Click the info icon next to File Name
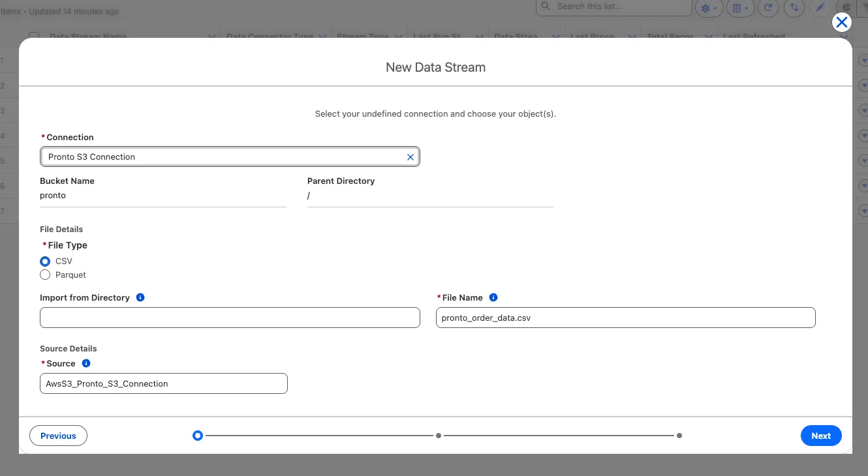 pos(493,297)
